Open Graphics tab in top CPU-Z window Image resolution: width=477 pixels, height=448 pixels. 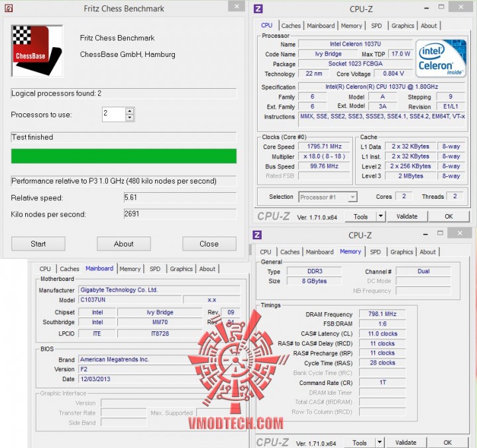(x=403, y=26)
